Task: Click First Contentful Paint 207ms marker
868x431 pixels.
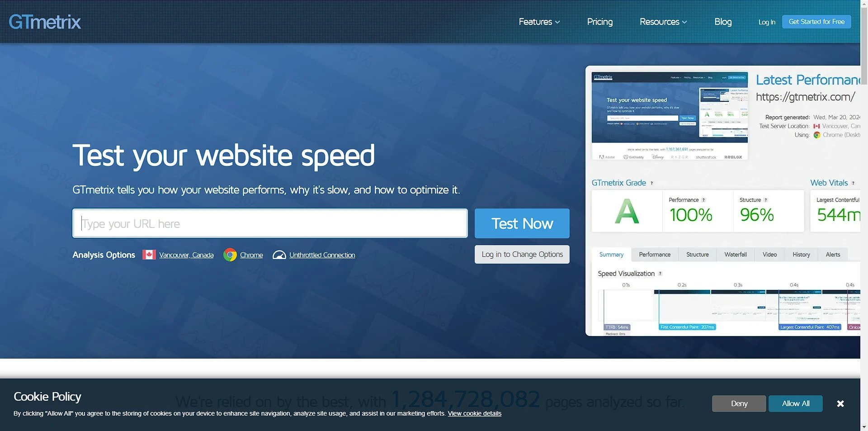Action: pyautogui.click(x=687, y=327)
